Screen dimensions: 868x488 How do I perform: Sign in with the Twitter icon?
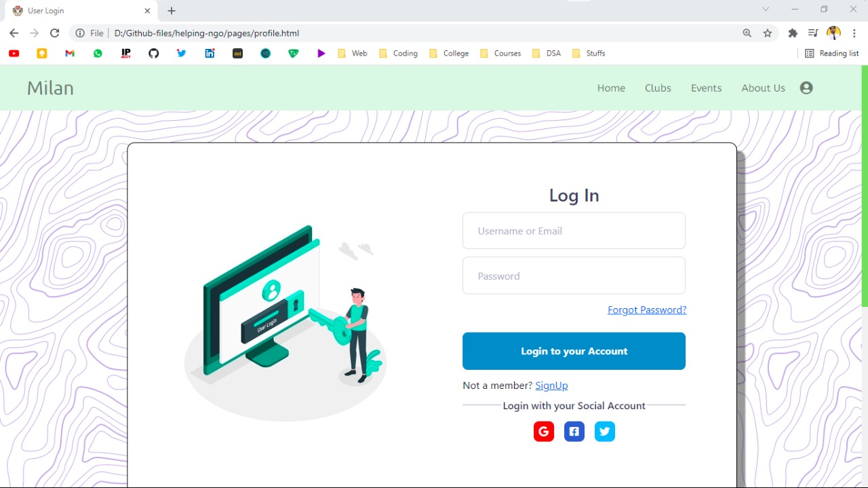point(605,432)
